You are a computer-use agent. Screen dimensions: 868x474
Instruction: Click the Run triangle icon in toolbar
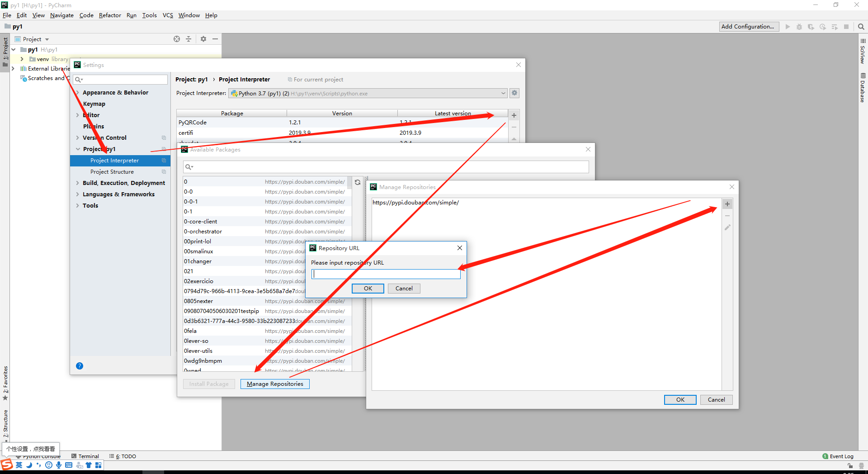pos(788,27)
